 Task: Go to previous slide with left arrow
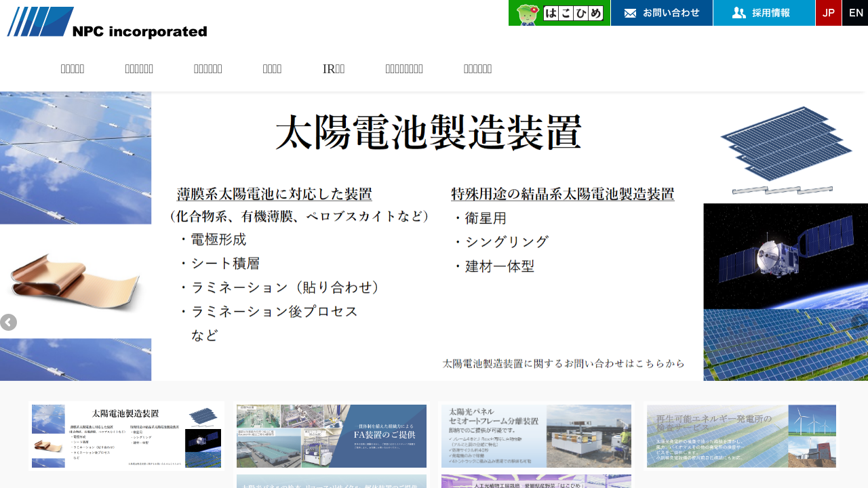tap(8, 323)
